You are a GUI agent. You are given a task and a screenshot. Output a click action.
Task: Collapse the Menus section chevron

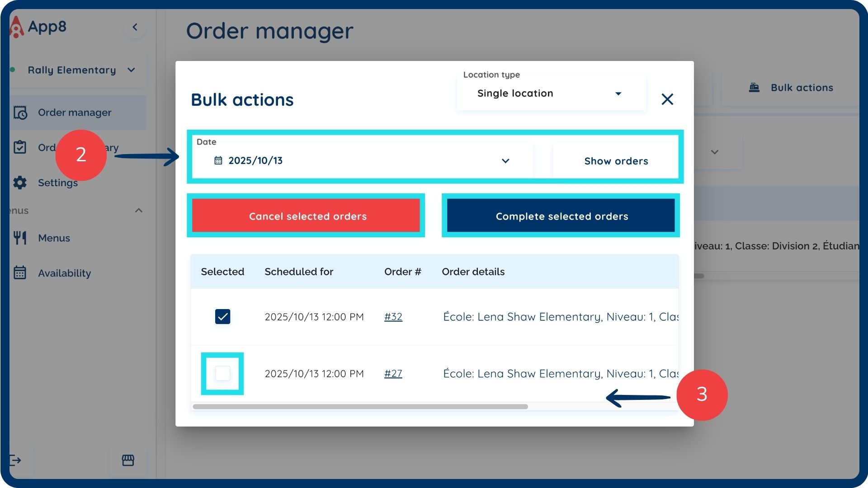point(139,211)
